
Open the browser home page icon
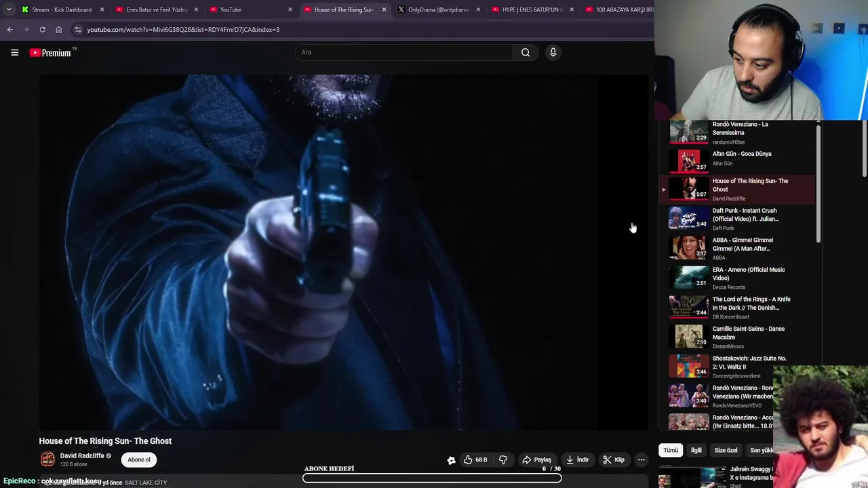pos(58,30)
